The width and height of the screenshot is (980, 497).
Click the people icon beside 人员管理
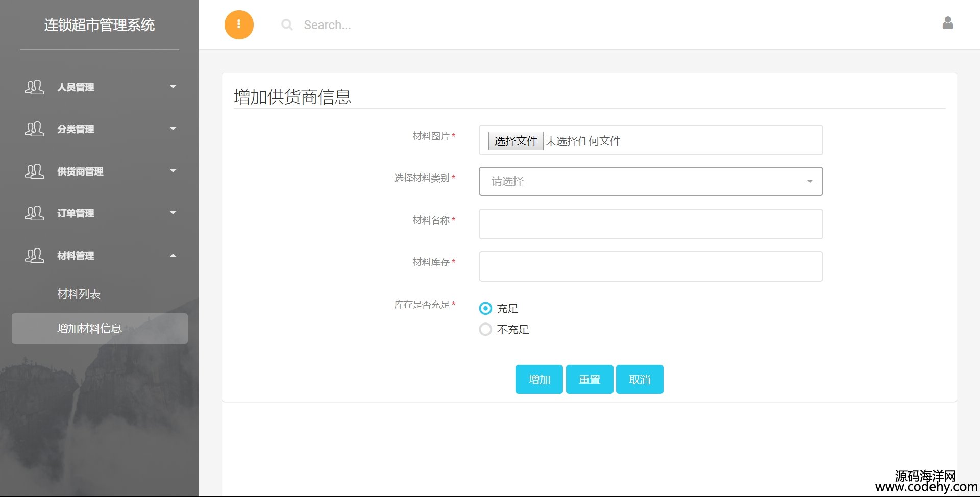pos(34,87)
